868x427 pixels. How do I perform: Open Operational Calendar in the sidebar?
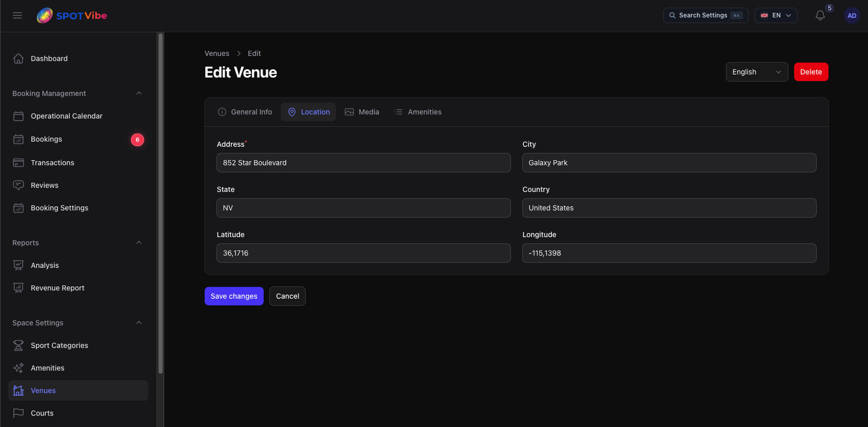click(78, 116)
